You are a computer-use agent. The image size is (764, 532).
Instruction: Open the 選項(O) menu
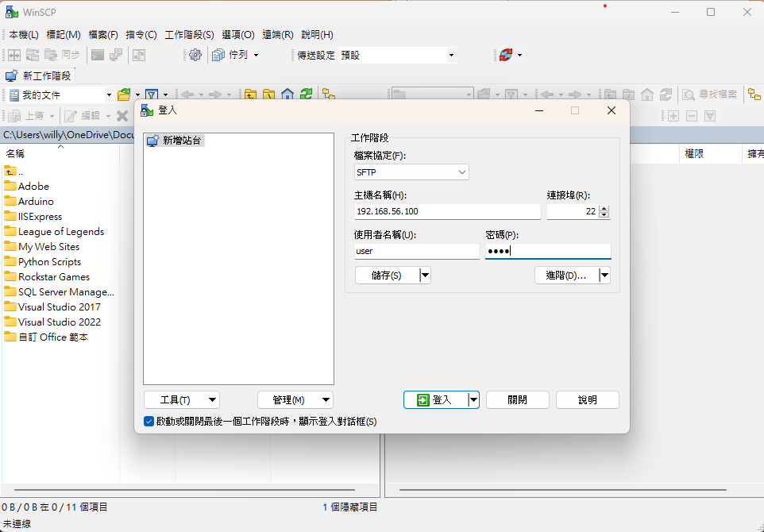pyautogui.click(x=238, y=35)
